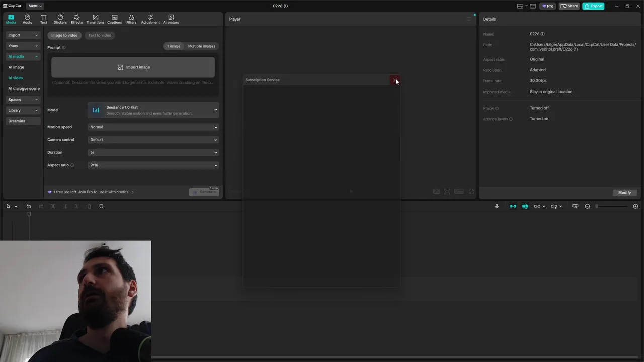Click the Share button
Viewport: 644px width, 362px height.
click(570, 6)
